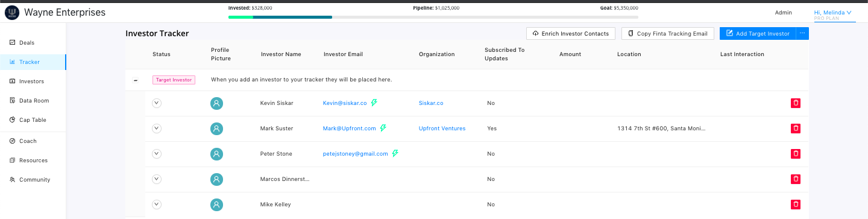Delete the Peter Stone row

[796, 154]
